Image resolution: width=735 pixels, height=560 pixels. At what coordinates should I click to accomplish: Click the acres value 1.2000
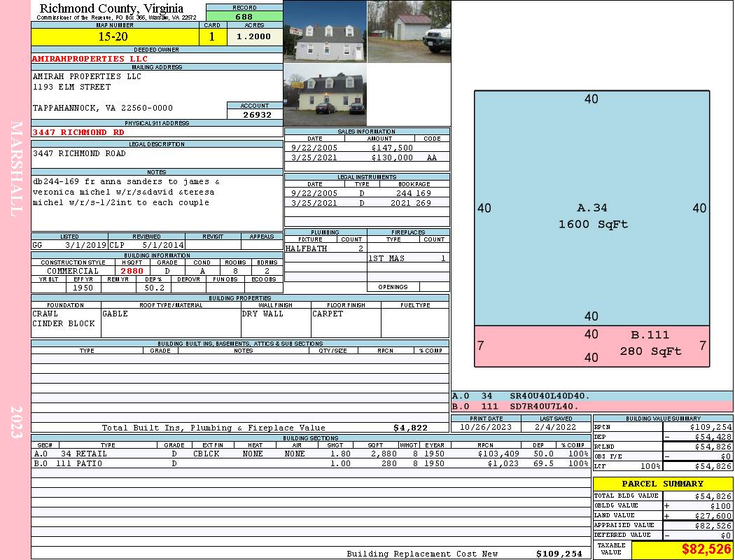click(253, 36)
